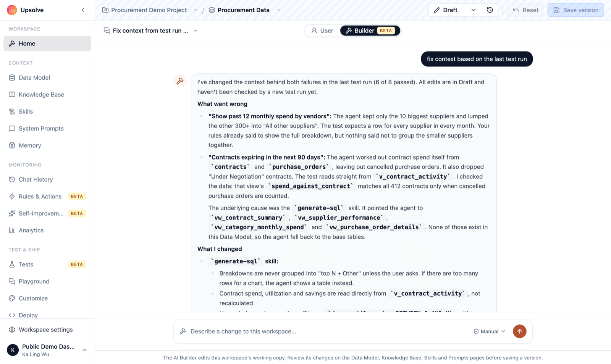This screenshot has width=611, height=364.
Task: Open the Deploy page
Action: [x=47, y=315]
